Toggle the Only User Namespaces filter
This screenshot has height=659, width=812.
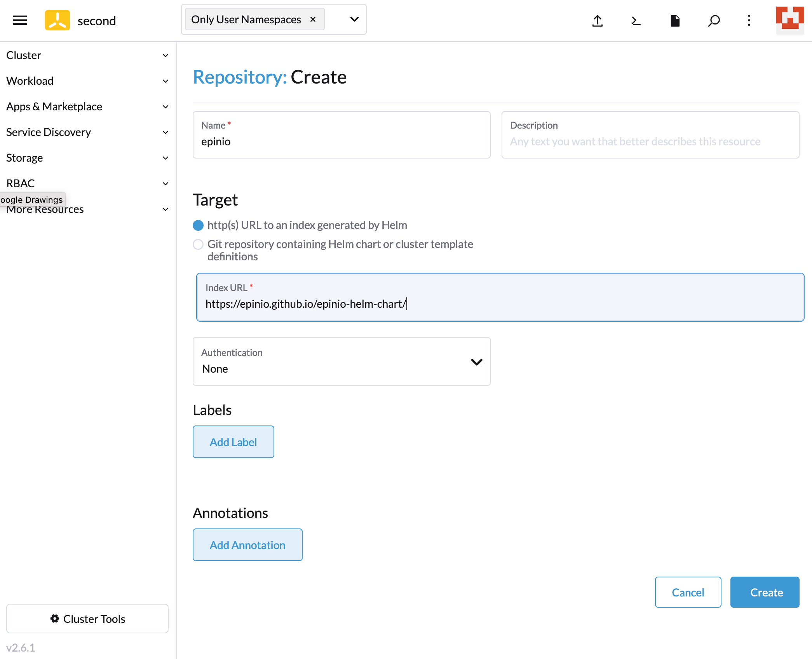click(x=313, y=19)
